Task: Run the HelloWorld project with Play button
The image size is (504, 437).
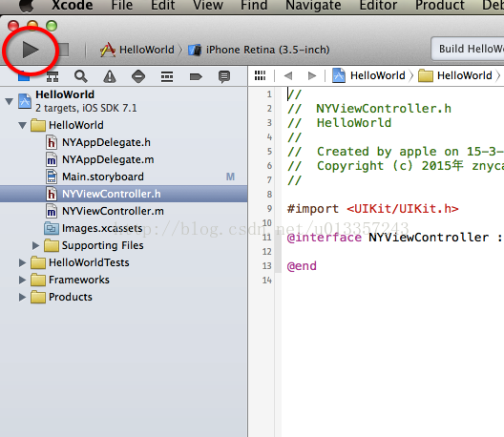Action: (31, 51)
